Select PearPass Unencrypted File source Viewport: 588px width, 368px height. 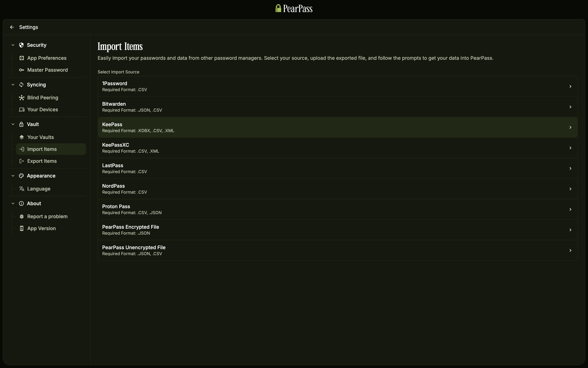pyautogui.click(x=338, y=250)
